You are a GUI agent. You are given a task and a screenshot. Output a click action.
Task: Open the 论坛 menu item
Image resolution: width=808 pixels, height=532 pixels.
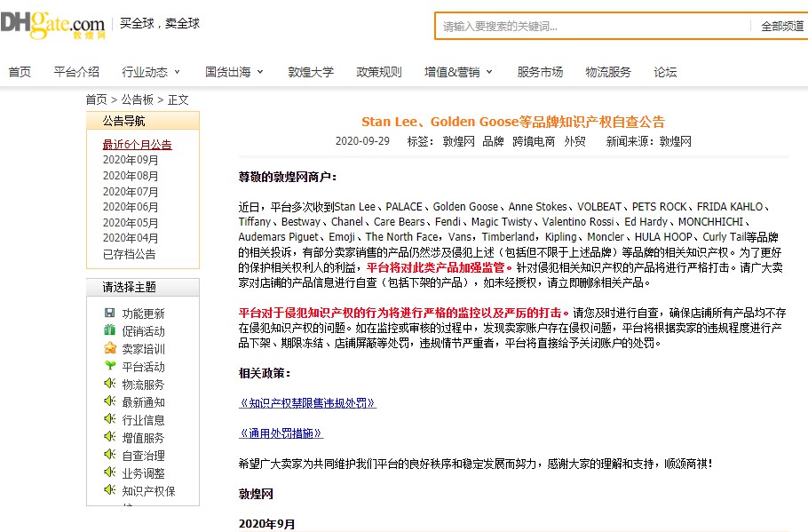point(665,72)
